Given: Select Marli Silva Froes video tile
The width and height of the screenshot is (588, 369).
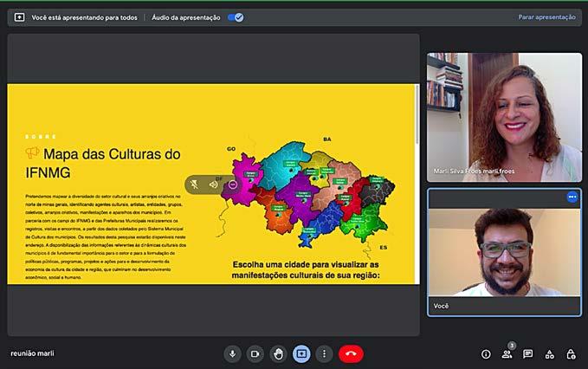Looking at the screenshot, I should point(504,117).
